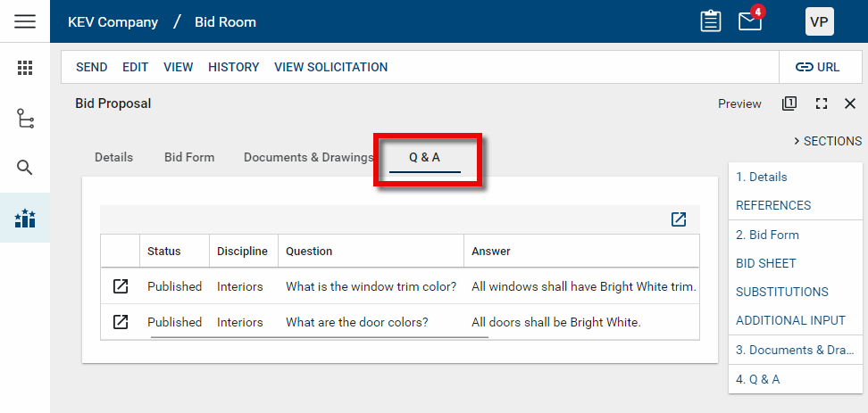
Task: Click the Preview button
Action: (739, 103)
